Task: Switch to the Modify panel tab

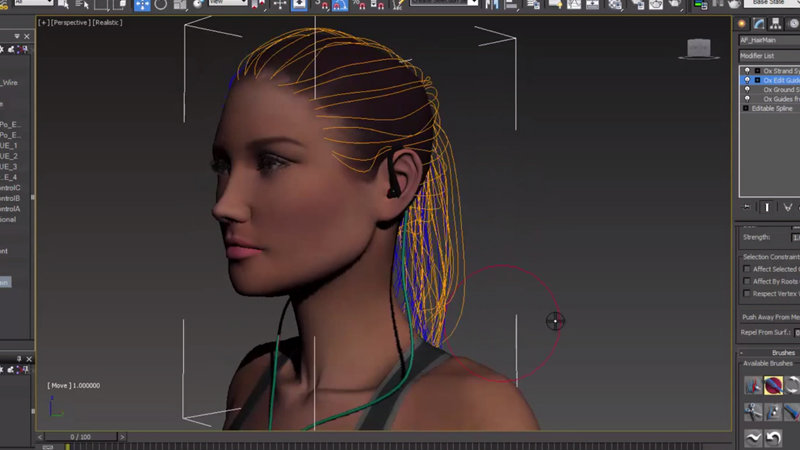Action: (x=760, y=23)
